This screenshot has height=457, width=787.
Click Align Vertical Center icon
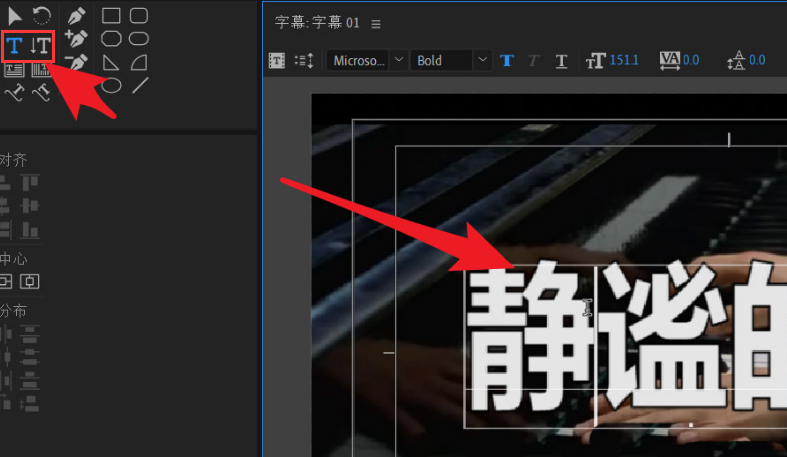(30, 206)
